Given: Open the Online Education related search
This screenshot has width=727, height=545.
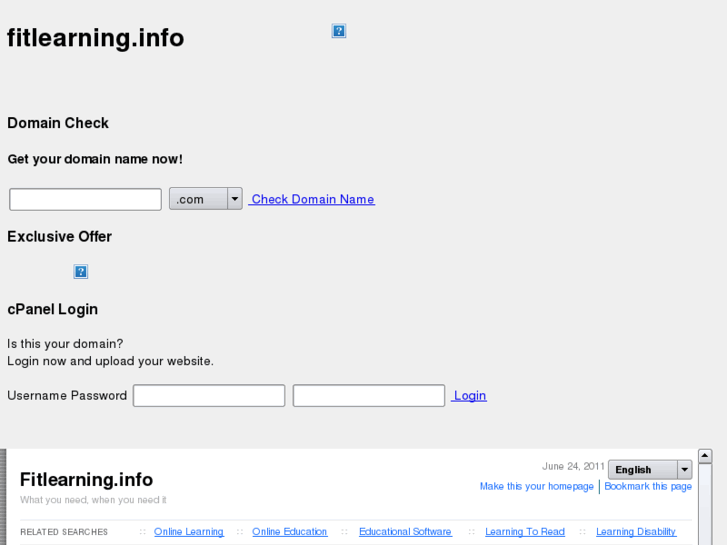Looking at the screenshot, I should 290,532.
